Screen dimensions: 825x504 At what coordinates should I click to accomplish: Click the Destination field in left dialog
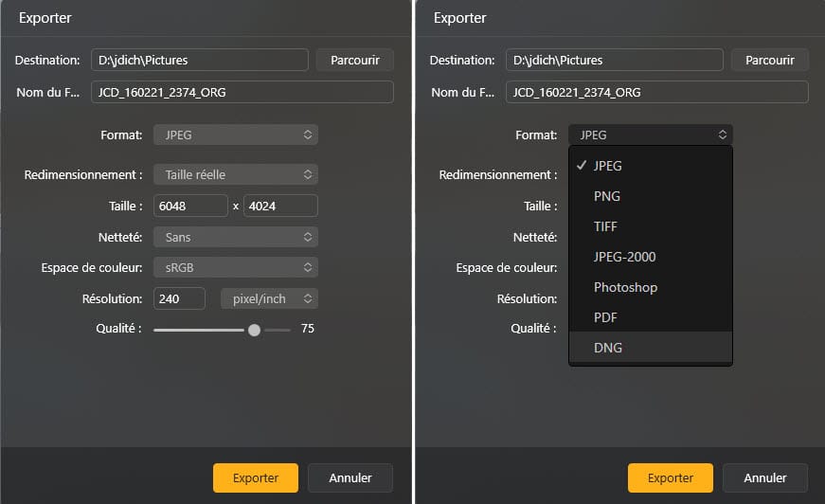(200, 60)
